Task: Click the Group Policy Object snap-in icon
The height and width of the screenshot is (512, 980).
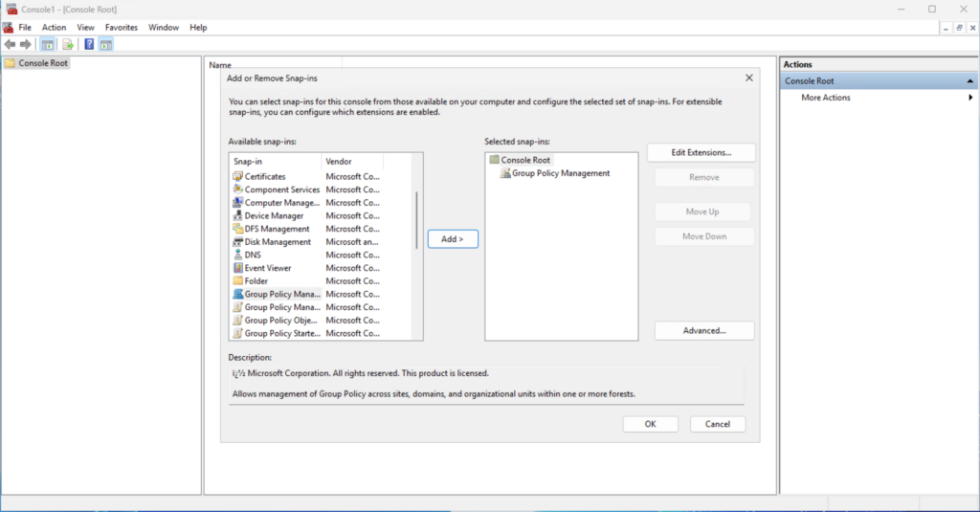Action: point(237,320)
